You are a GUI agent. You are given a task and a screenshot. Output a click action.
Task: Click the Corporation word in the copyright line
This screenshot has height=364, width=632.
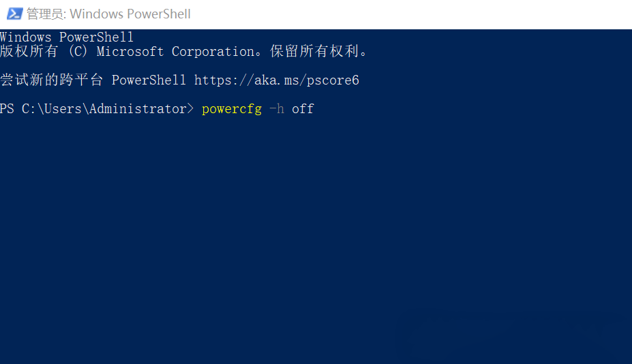(209, 52)
